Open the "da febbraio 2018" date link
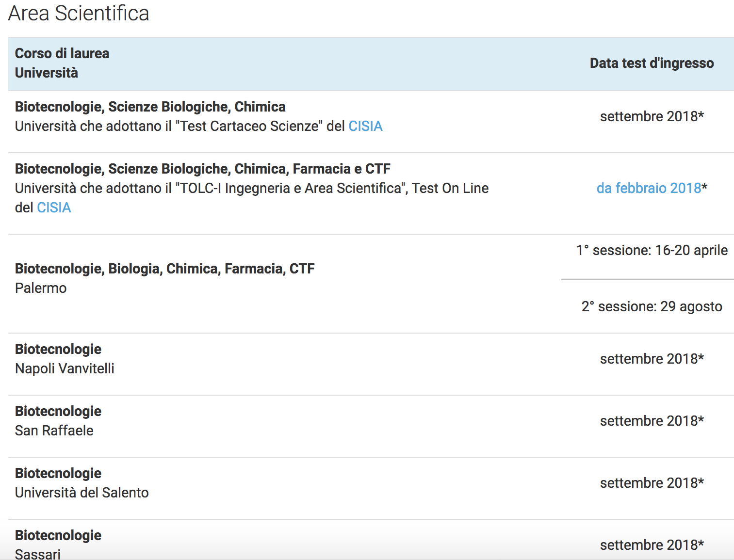The width and height of the screenshot is (734, 560). tap(649, 188)
